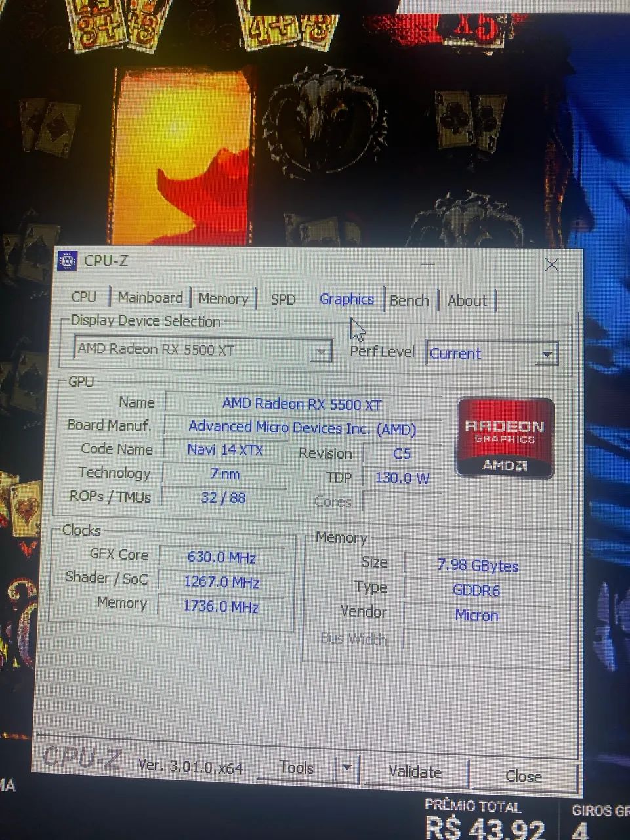Switch to the Mainboard tab

tap(150, 297)
